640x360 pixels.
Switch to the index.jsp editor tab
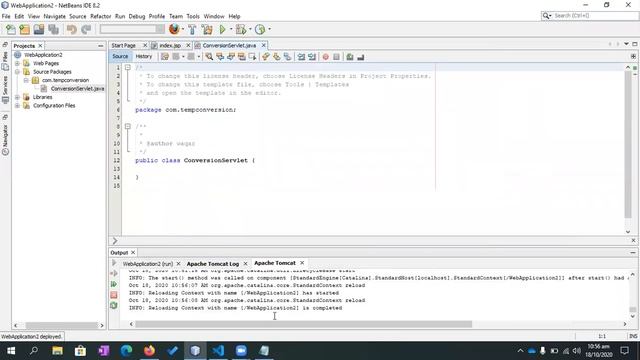[170, 45]
